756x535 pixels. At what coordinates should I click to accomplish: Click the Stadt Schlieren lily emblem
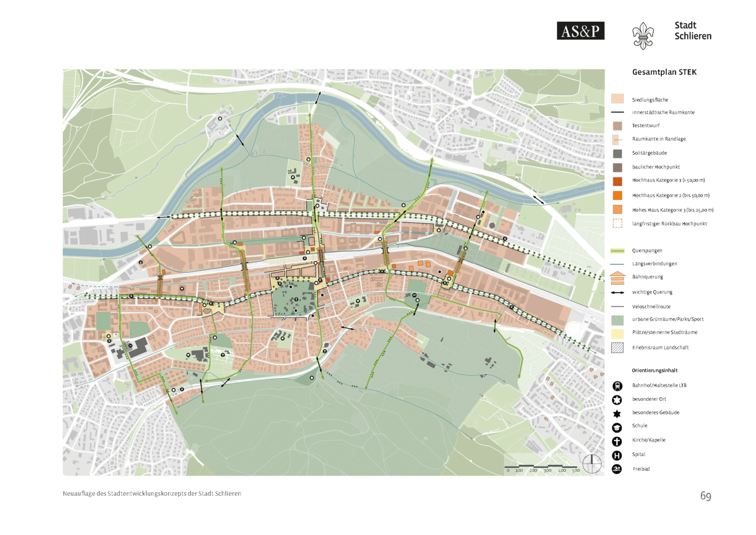pyautogui.click(x=643, y=36)
